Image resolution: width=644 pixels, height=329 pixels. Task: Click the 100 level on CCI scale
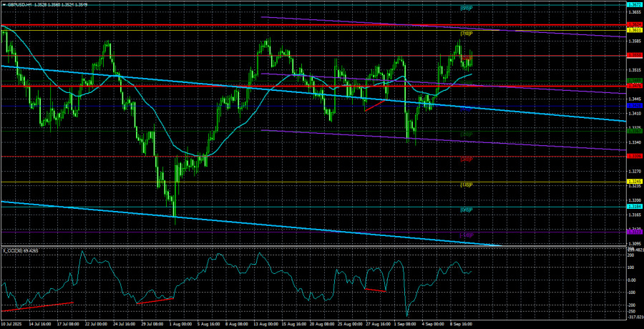click(633, 266)
